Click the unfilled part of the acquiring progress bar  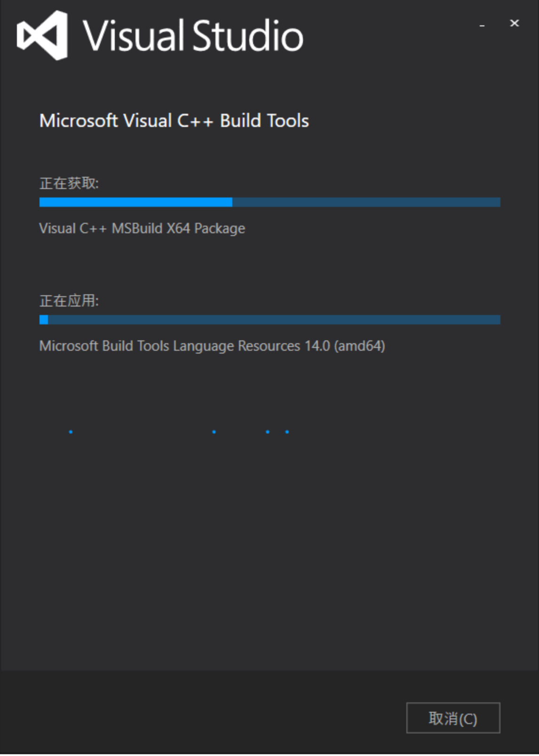tap(366, 202)
